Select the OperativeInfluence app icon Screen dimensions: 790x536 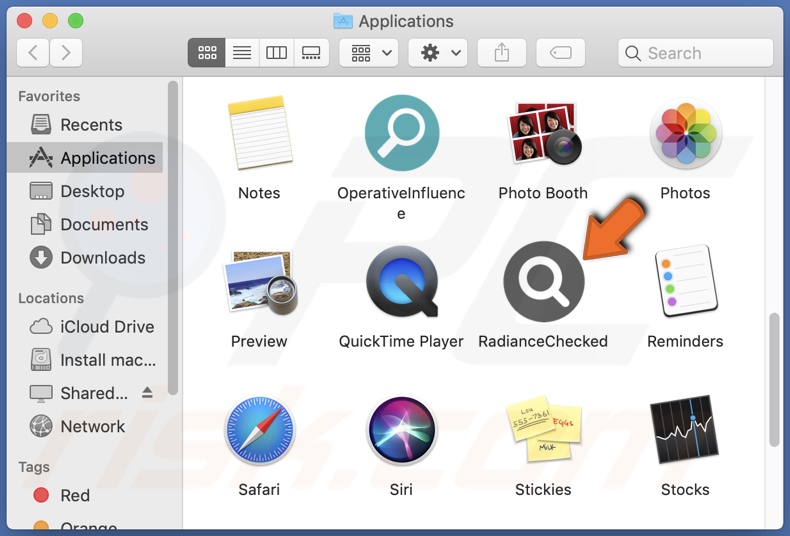402,133
